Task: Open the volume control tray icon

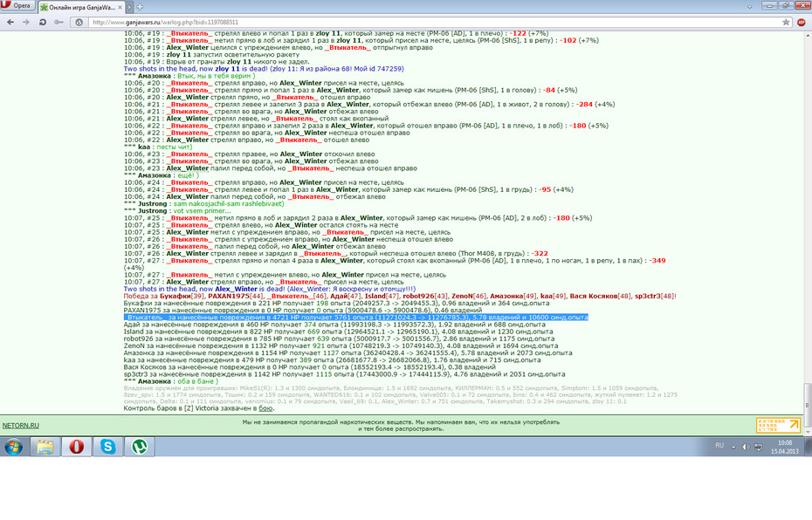Action: [x=745, y=447]
